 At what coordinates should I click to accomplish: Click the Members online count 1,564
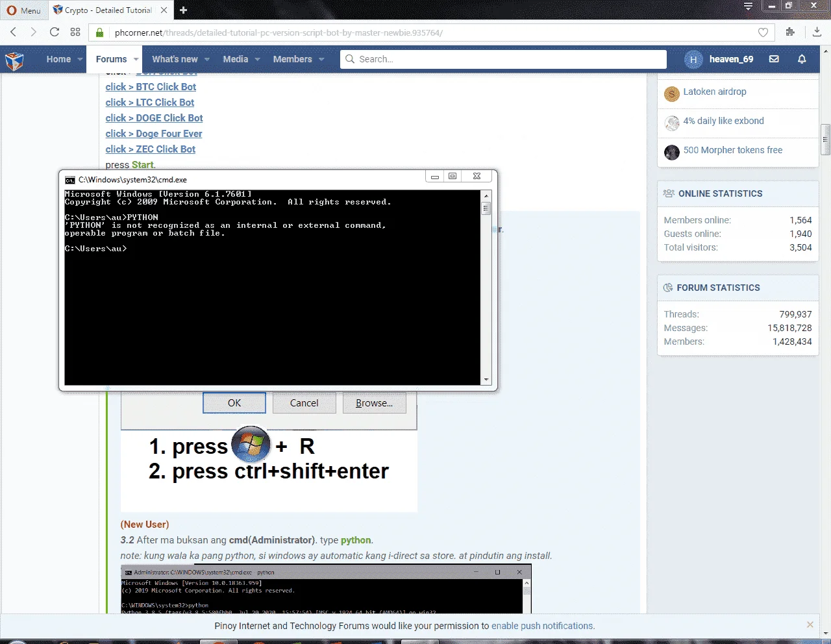click(x=800, y=220)
